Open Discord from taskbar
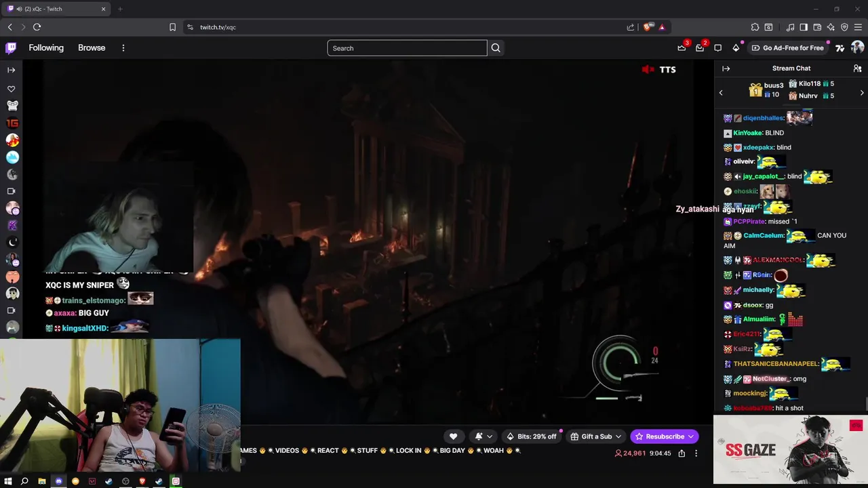This screenshot has width=868, height=488. (x=58, y=481)
